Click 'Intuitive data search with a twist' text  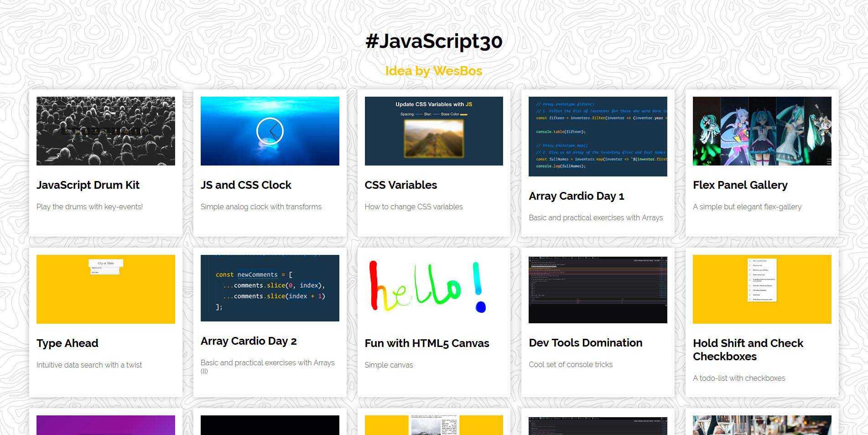tap(89, 365)
